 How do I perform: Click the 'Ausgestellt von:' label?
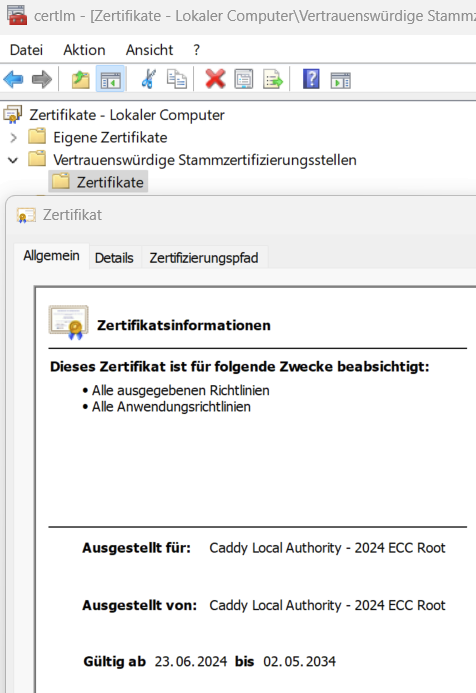[139, 605]
